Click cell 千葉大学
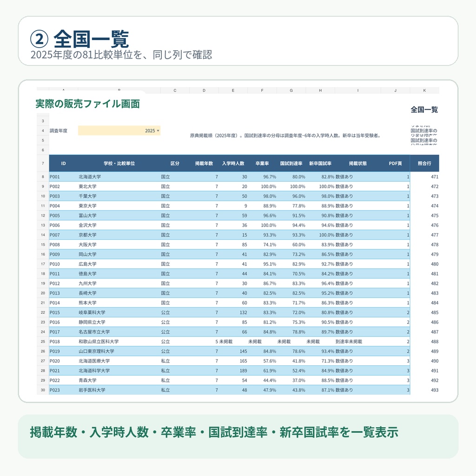This screenshot has width=476, height=476. tap(119, 196)
